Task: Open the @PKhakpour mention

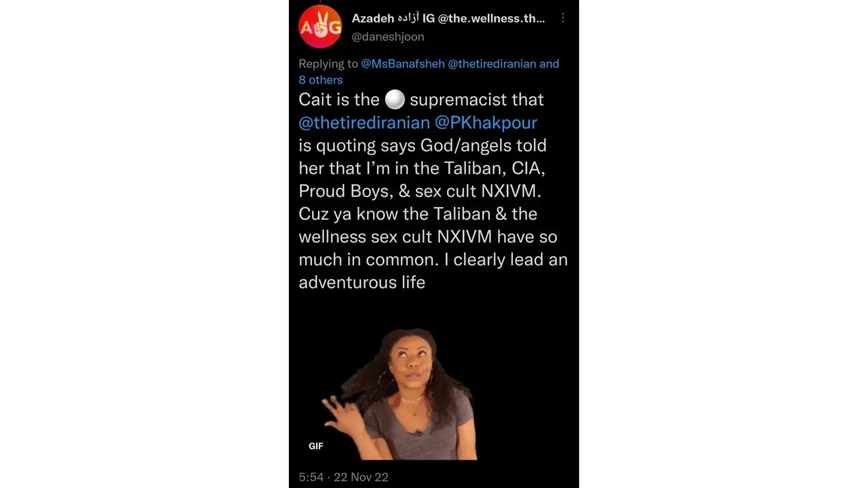Action: pyautogui.click(x=486, y=122)
